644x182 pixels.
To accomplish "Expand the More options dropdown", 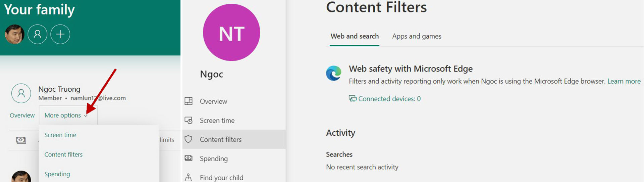I will point(66,116).
